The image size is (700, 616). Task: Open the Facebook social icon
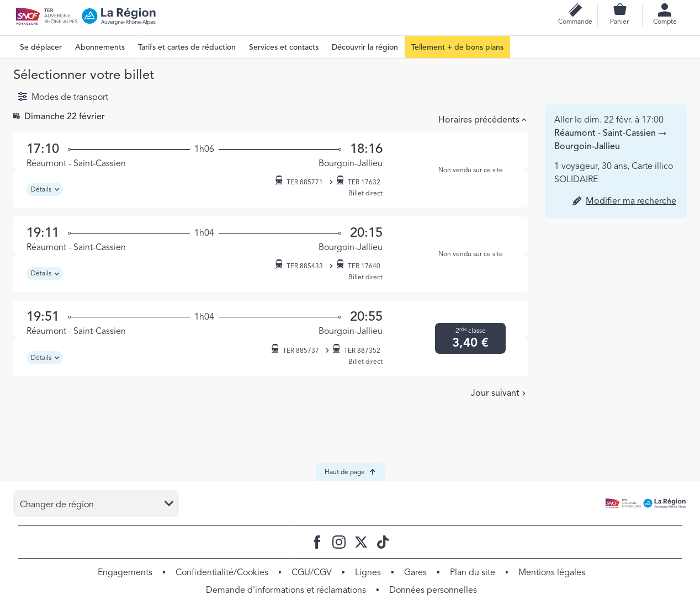pos(317,542)
